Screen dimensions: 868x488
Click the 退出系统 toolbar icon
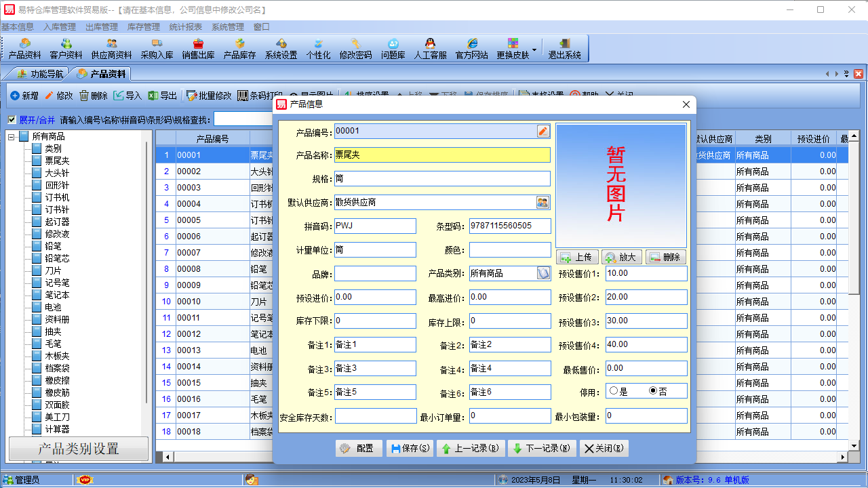coord(566,47)
